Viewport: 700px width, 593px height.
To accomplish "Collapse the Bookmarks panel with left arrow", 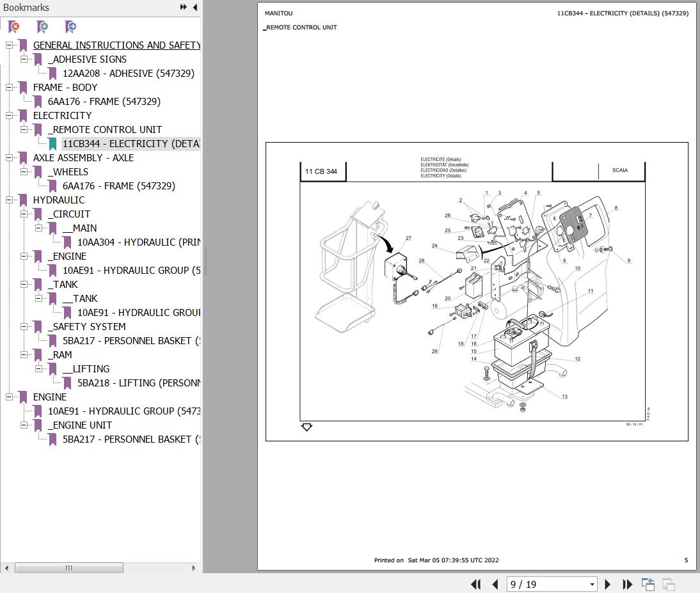I will [195, 7].
